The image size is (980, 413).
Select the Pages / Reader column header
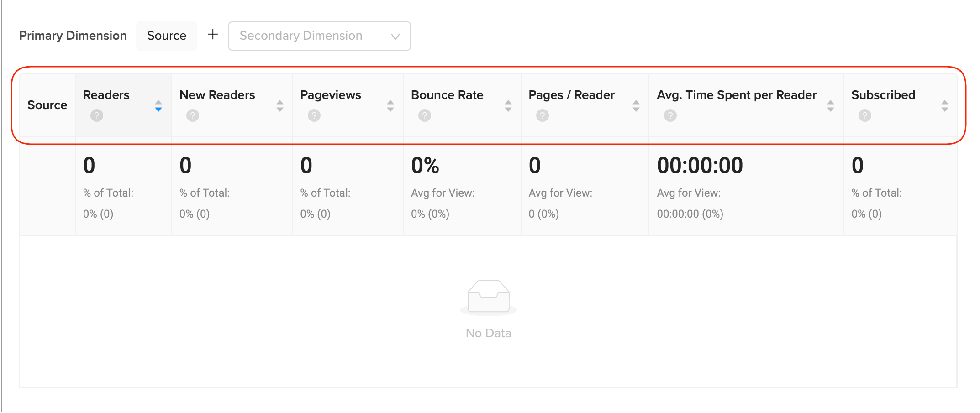[x=571, y=95]
